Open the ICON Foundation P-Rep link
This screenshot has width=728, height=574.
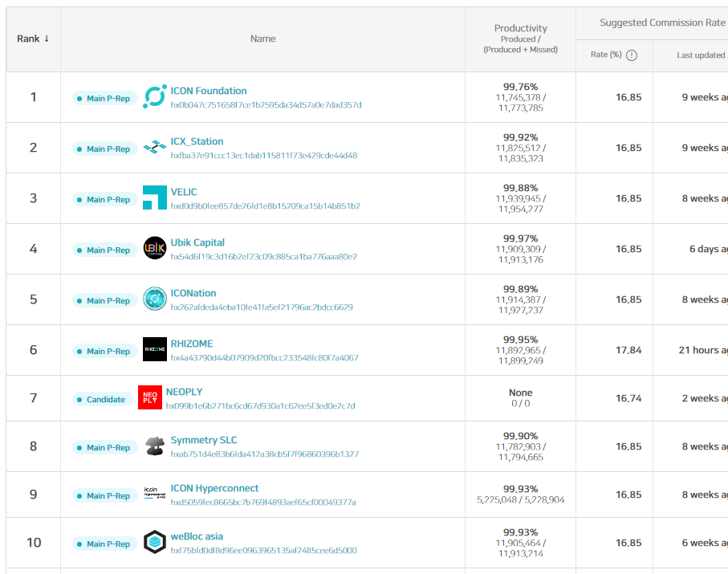click(209, 91)
